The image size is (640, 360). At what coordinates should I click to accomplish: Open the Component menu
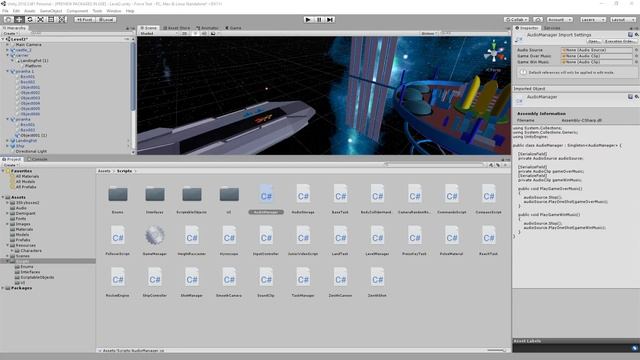77,11
